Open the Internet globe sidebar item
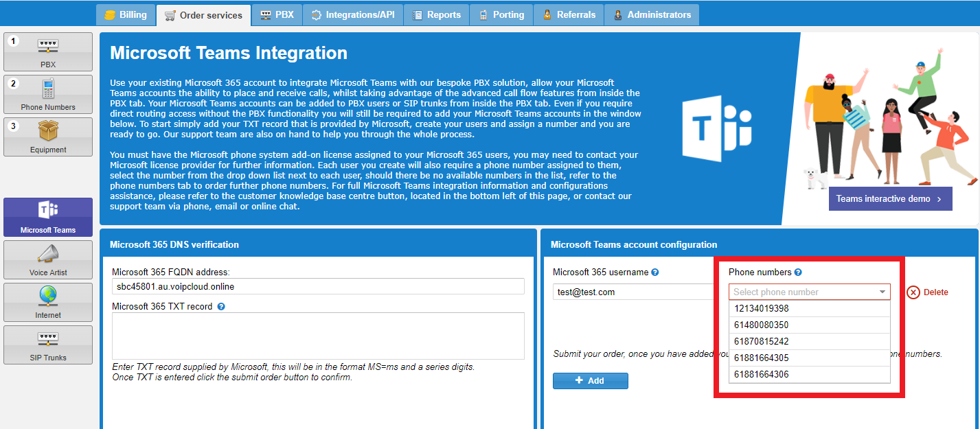980x429 pixels. (48, 302)
